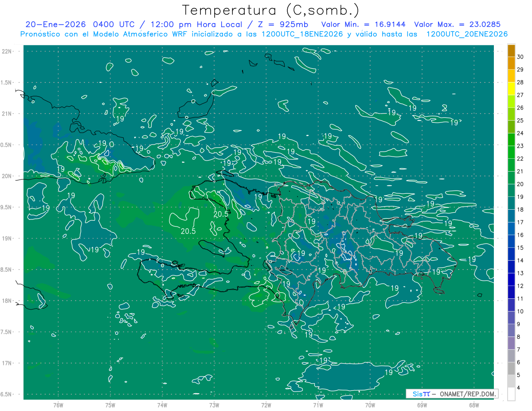Click the Valor Max. = 23.0285 text
The width and height of the screenshot is (532, 411).
tap(457, 24)
